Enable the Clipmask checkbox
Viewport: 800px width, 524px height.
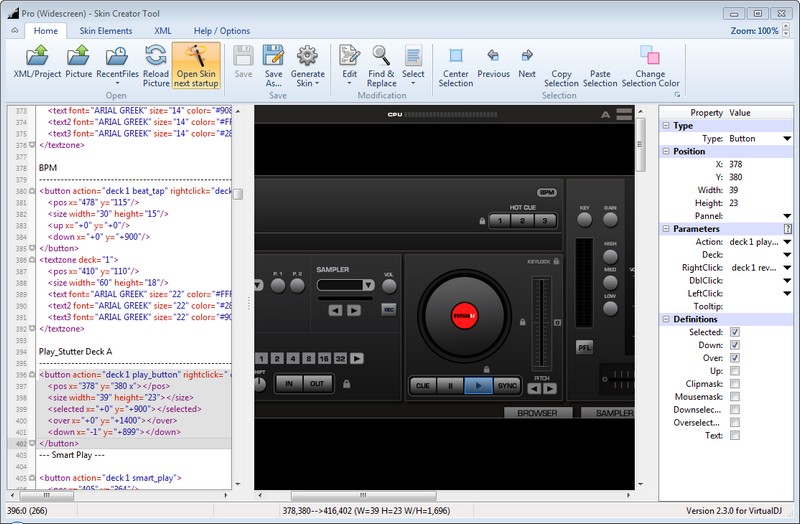pyautogui.click(x=735, y=384)
